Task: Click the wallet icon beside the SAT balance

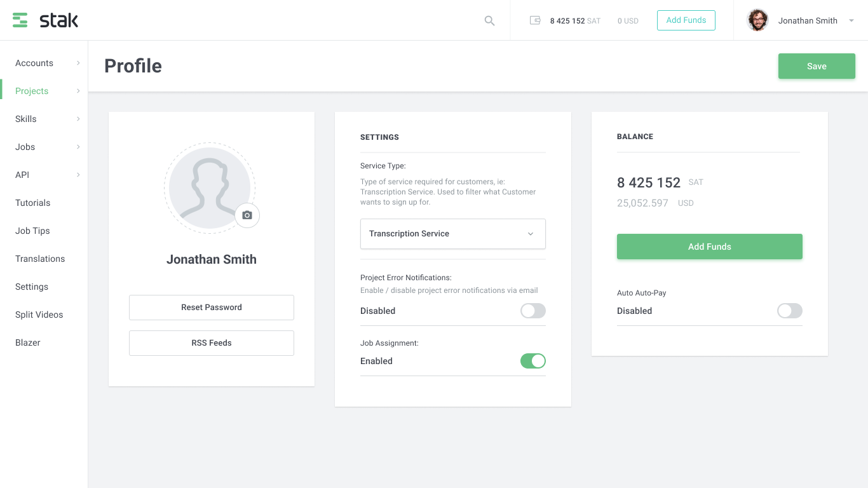Action: [x=534, y=20]
